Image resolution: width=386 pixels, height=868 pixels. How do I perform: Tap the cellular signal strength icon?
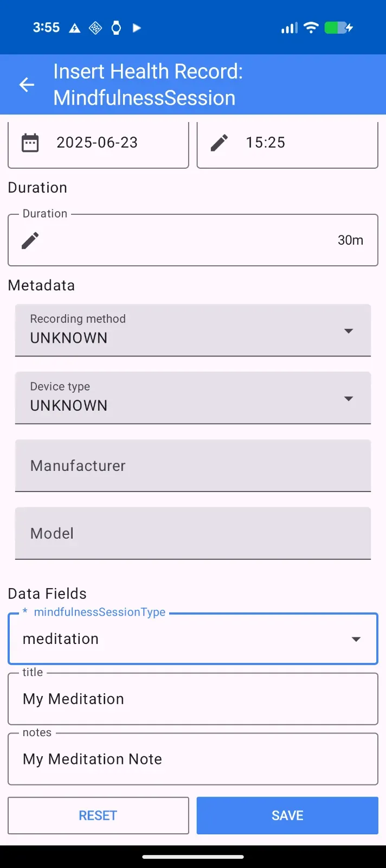tap(289, 28)
